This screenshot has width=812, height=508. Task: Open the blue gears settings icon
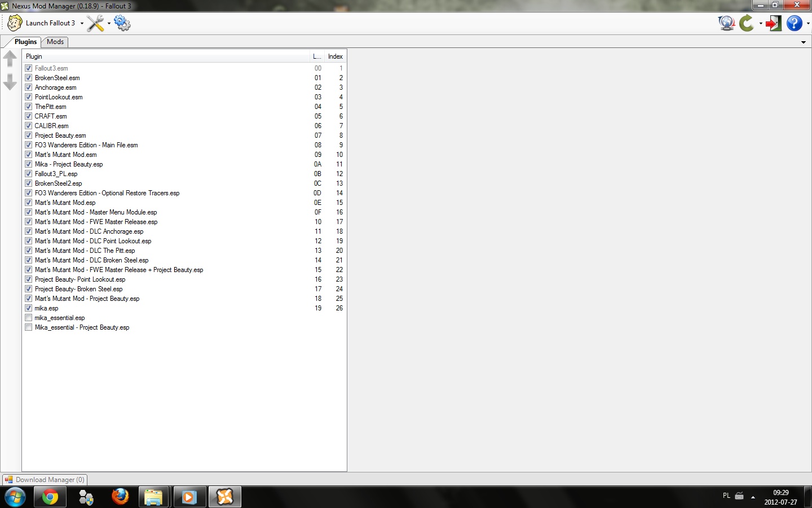122,23
